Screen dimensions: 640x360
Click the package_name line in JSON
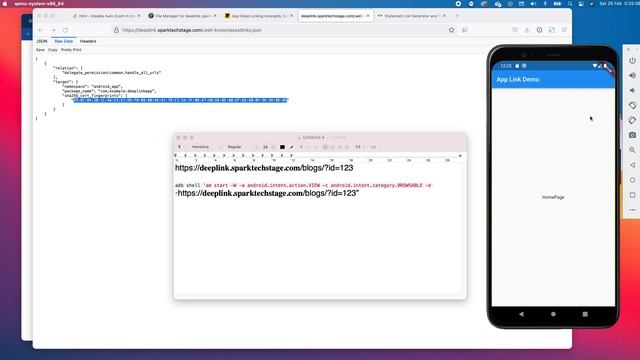tap(109, 91)
